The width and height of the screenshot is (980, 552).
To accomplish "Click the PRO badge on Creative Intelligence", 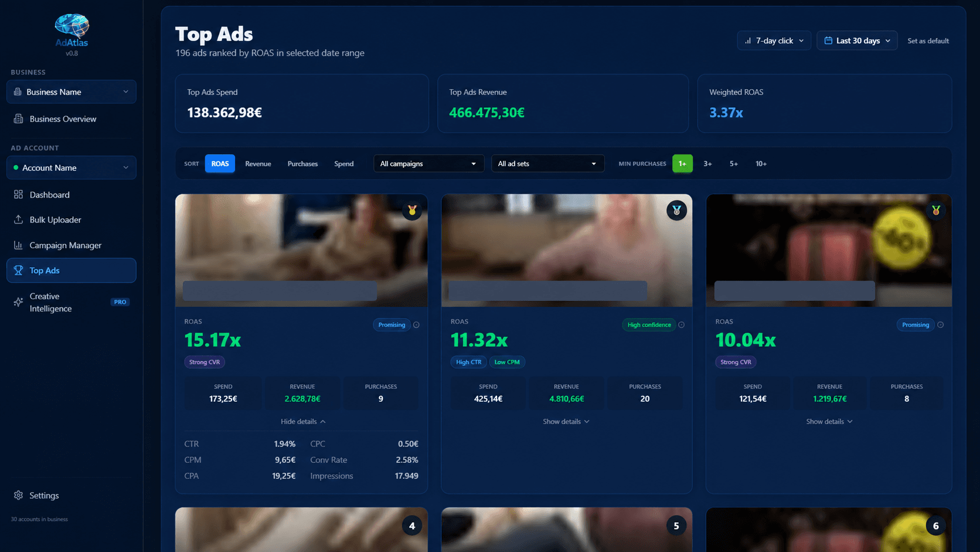I will point(120,302).
